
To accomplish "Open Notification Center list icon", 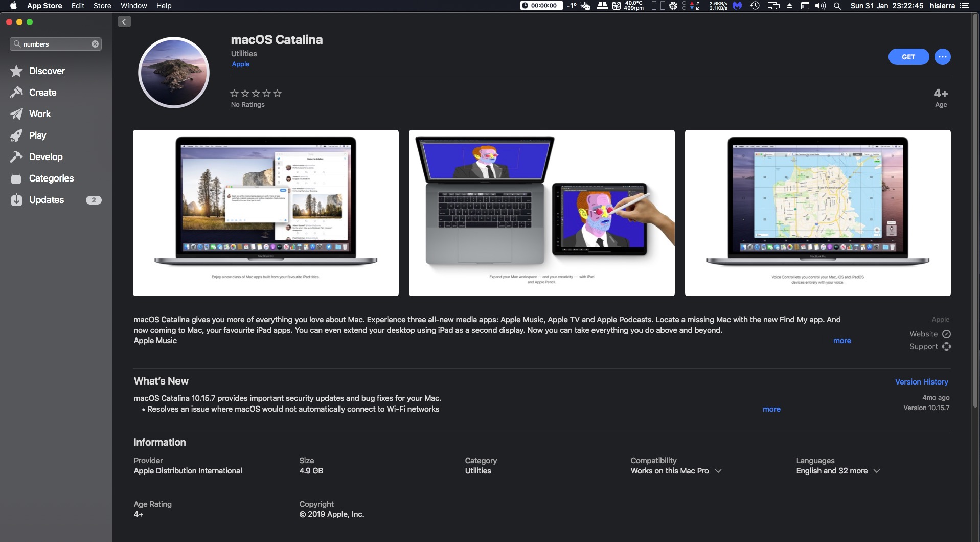I will tap(965, 6).
